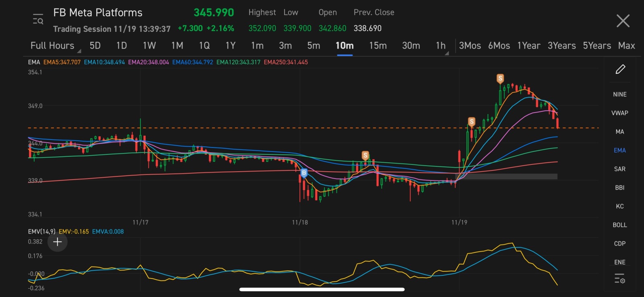Show the 3Years range
Screen dimensions: 644x297
click(562, 45)
